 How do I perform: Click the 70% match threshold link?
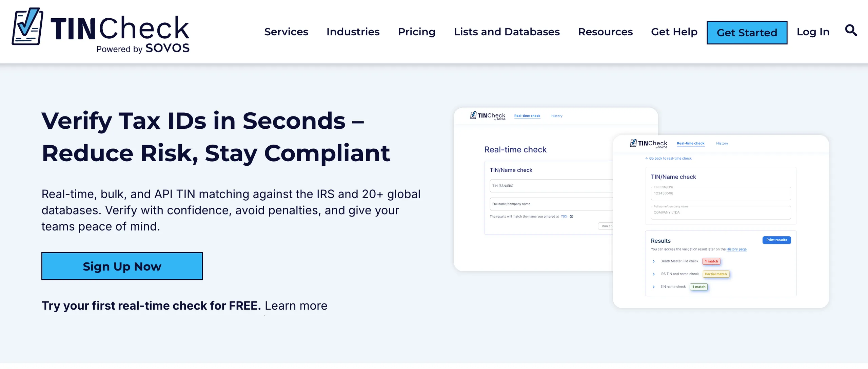pyautogui.click(x=564, y=217)
